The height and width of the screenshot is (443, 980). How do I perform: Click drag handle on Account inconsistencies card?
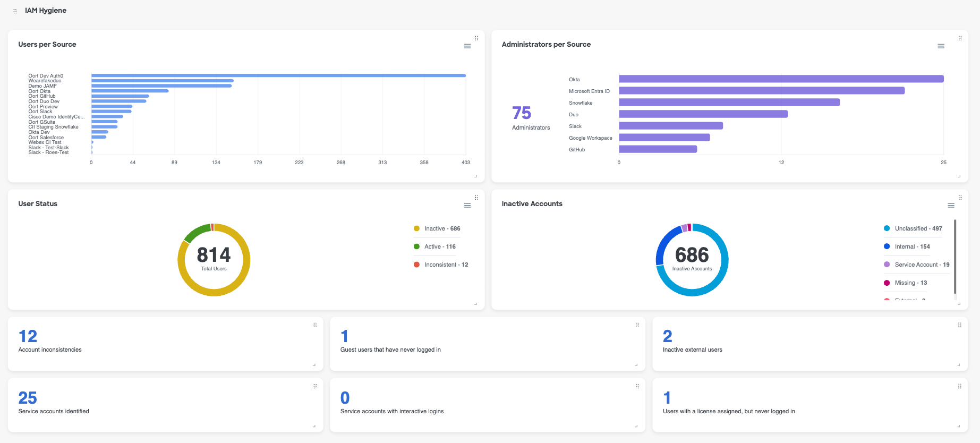click(x=315, y=325)
